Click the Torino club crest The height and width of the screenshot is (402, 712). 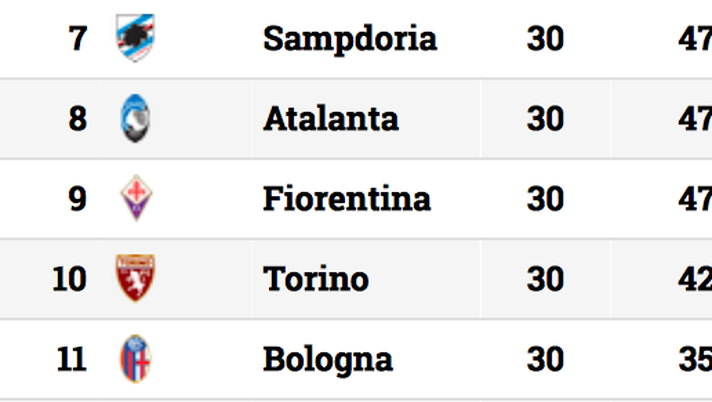coord(135,278)
